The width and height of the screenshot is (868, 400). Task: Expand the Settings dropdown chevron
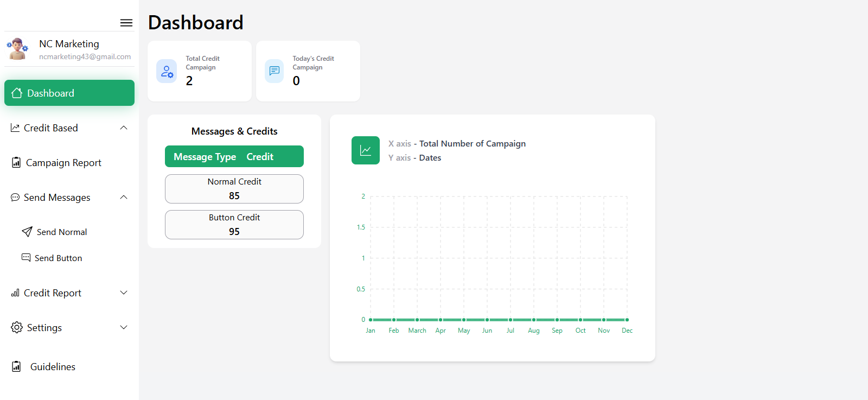124,327
